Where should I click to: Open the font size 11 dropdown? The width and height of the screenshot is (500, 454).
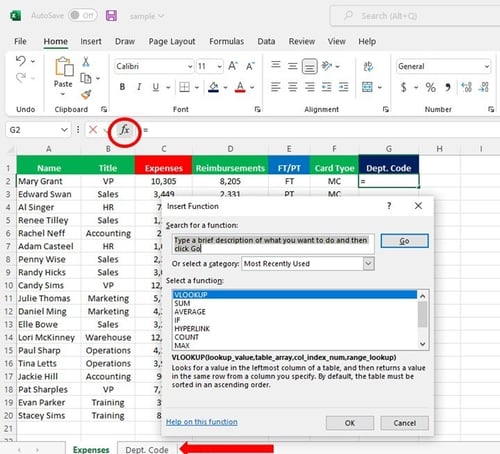tap(219, 66)
